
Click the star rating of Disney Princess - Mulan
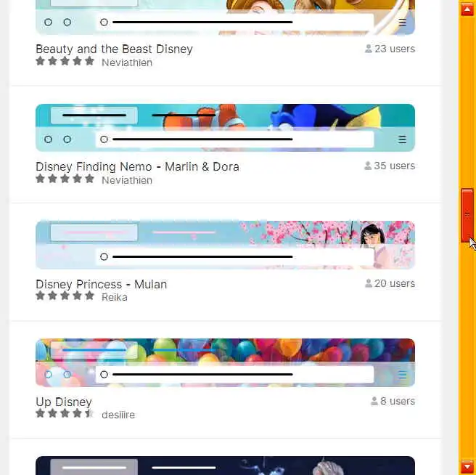click(x=65, y=296)
